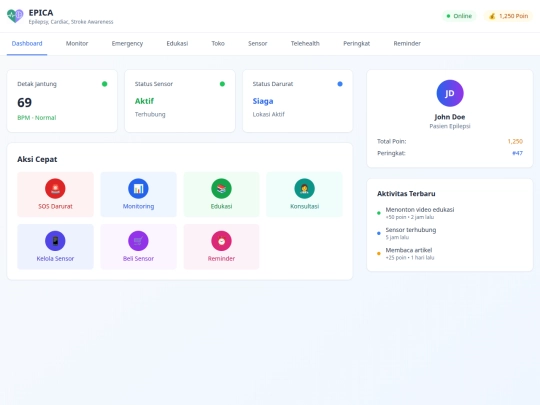The height and width of the screenshot is (405, 540).
Task: Click the green dot on Status Sensor card
Action: pos(222,84)
